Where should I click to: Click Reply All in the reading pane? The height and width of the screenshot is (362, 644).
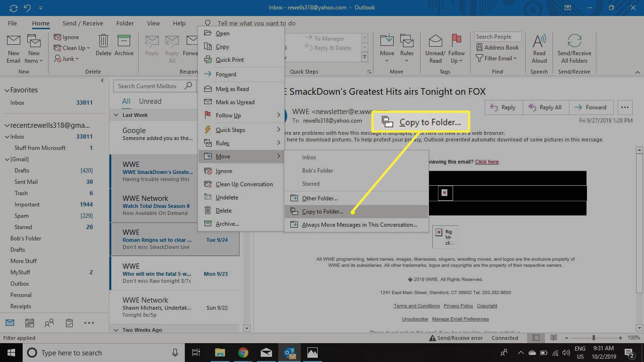tap(545, 107)
